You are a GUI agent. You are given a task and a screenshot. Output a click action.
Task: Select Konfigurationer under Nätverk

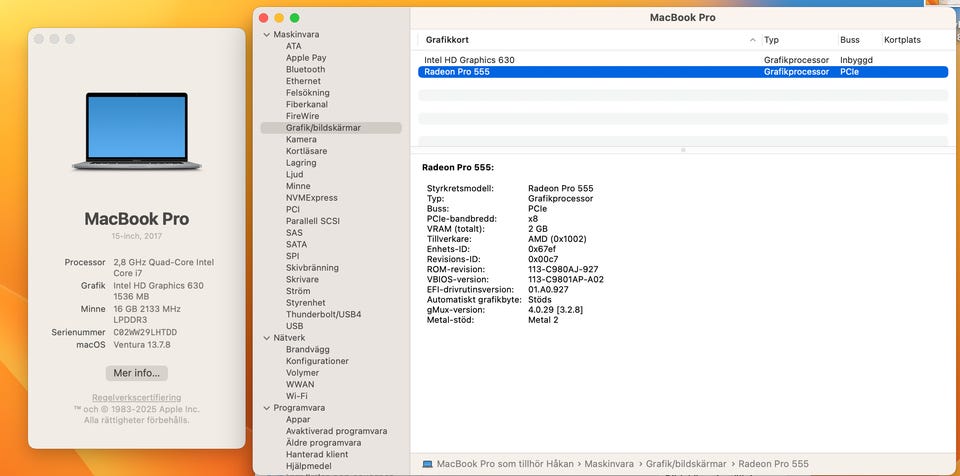click(317, 361)
